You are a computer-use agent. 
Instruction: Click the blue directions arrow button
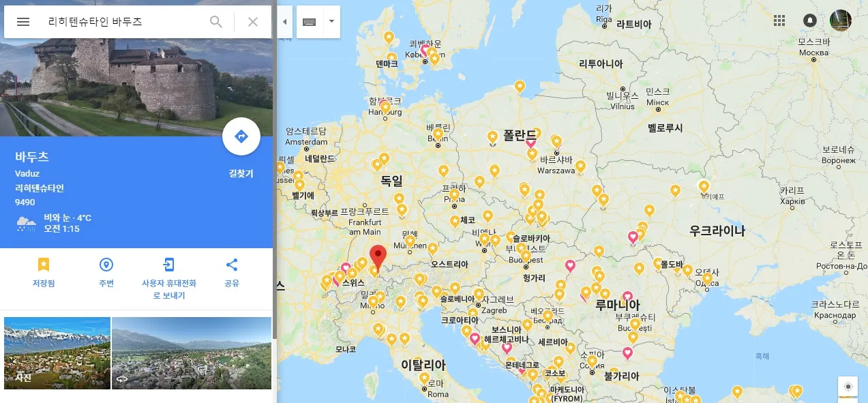(x=241, y=137)
